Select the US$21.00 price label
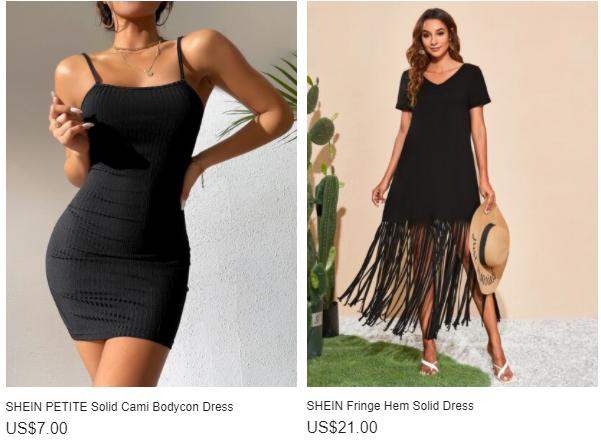This screenshot has height=441, width=601. point(342,427)
